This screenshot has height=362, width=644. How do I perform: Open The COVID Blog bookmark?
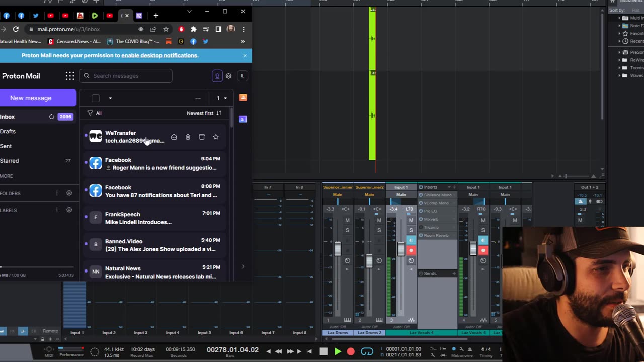[133, 41]
